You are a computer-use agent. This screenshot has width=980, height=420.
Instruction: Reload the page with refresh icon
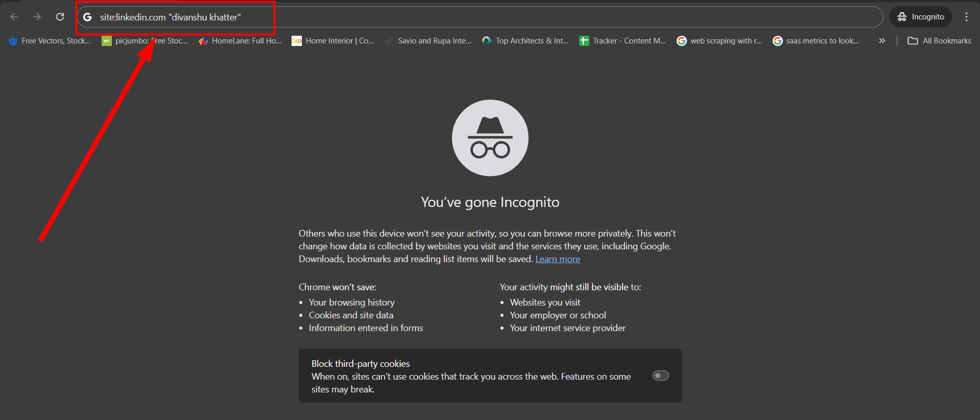tap(60, 17)
